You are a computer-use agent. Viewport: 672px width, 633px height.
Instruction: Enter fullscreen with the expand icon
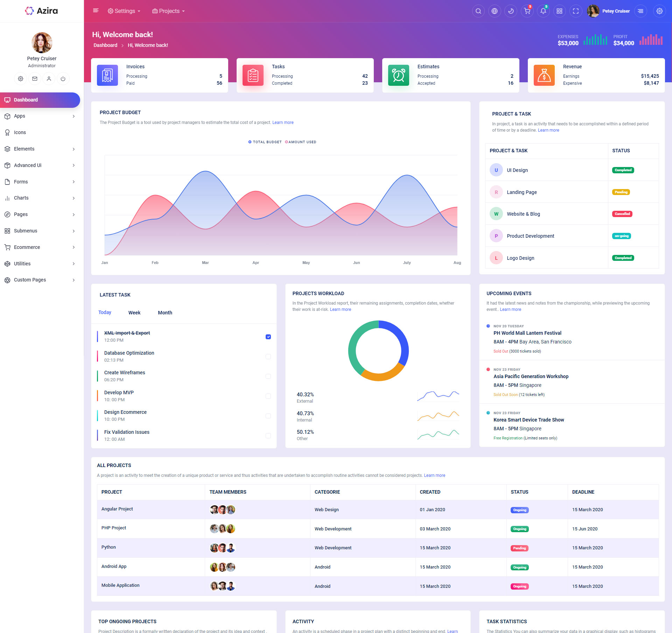tap(575, 11)
